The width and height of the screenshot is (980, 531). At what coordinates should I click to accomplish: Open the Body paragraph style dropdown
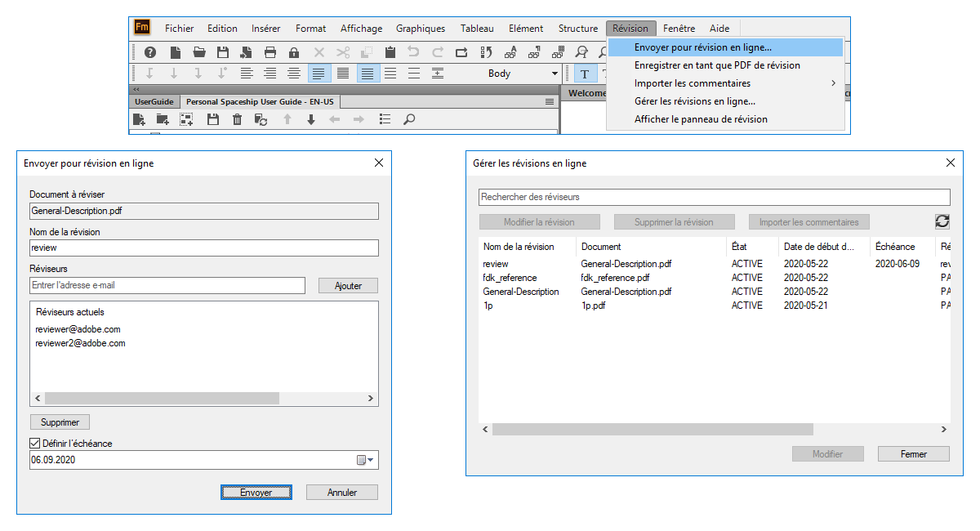coord(555,74)
